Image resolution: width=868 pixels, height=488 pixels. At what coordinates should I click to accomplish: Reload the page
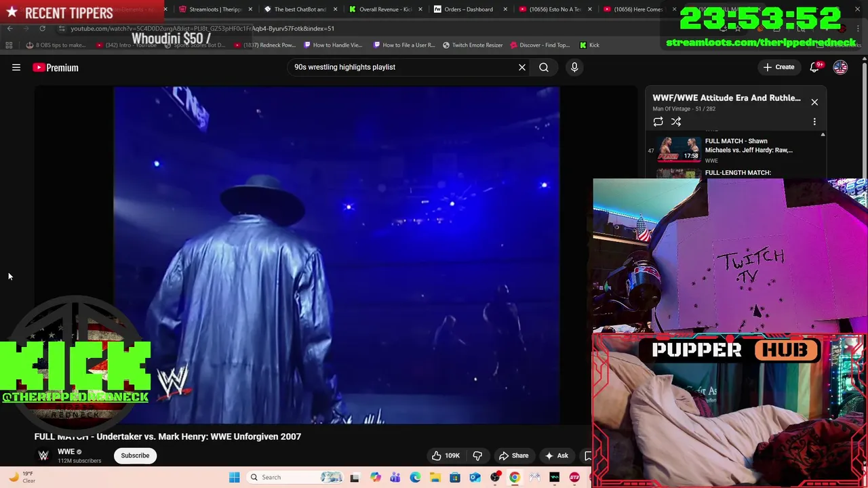(42, 28)
